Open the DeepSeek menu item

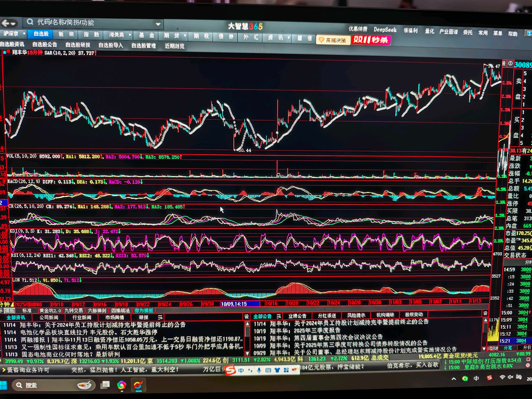click(x=385, y=30)
